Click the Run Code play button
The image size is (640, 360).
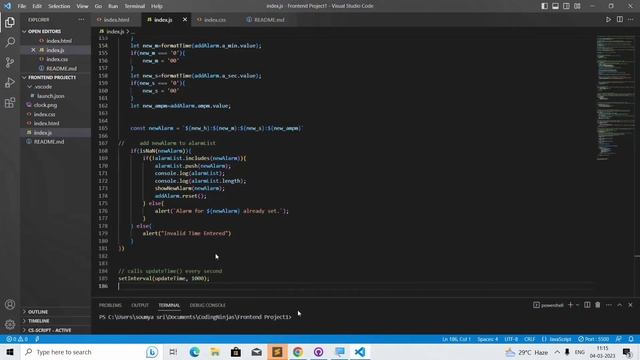[608, 20]
